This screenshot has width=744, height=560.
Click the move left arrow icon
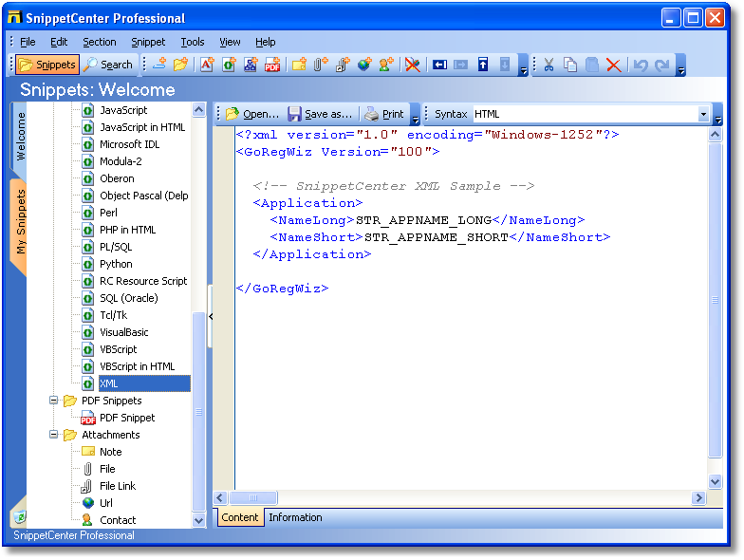coord(440,65)
